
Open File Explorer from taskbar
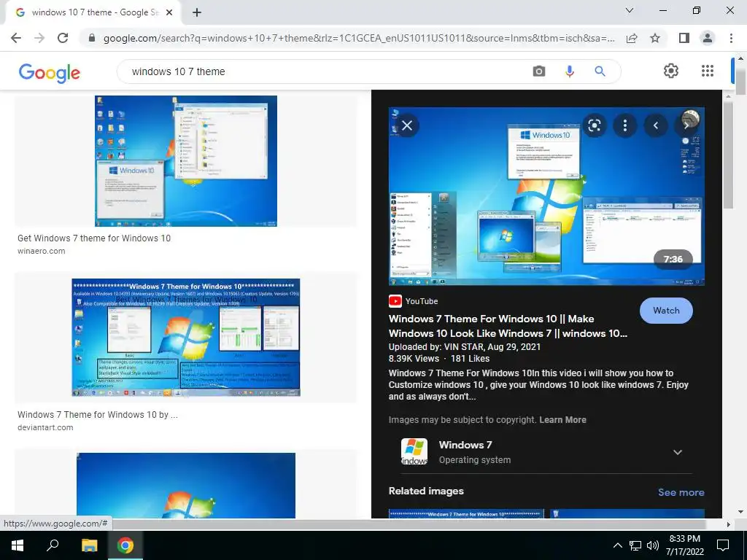89,545
